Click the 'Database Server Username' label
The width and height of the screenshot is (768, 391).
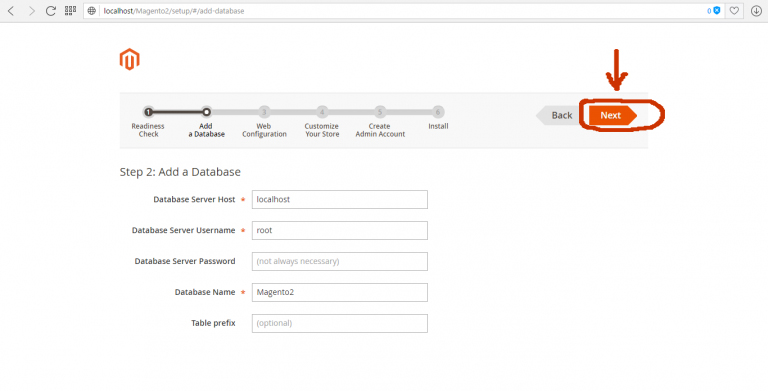pos(184,230)
